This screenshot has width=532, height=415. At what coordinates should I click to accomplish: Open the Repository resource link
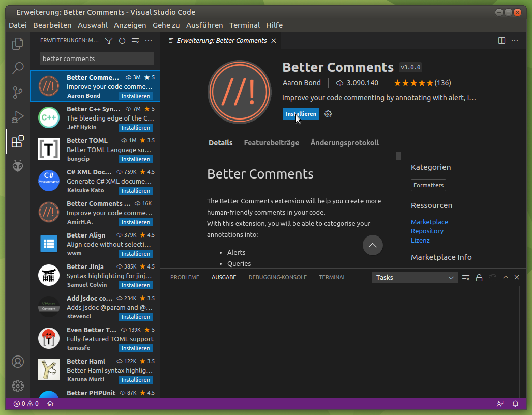[x=427, y=231]
